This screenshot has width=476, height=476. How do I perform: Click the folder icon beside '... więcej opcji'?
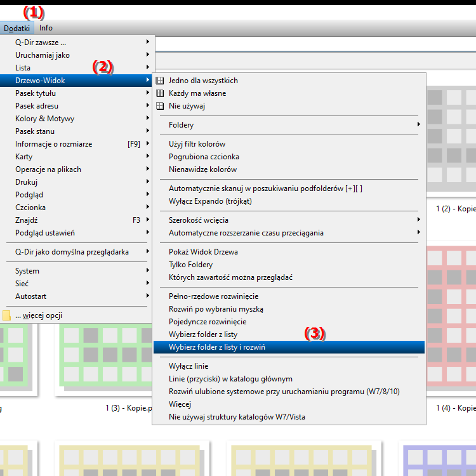click(x=6, y=315)
